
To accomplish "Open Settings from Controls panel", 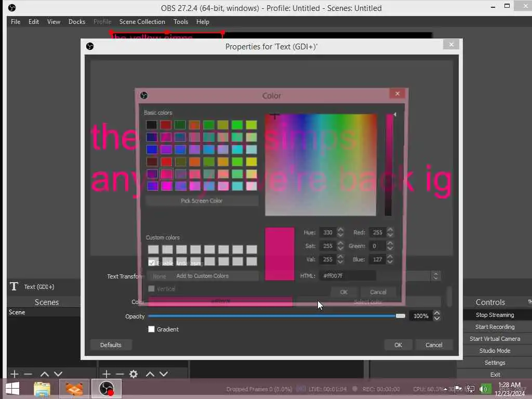I will tap(495, 363).
